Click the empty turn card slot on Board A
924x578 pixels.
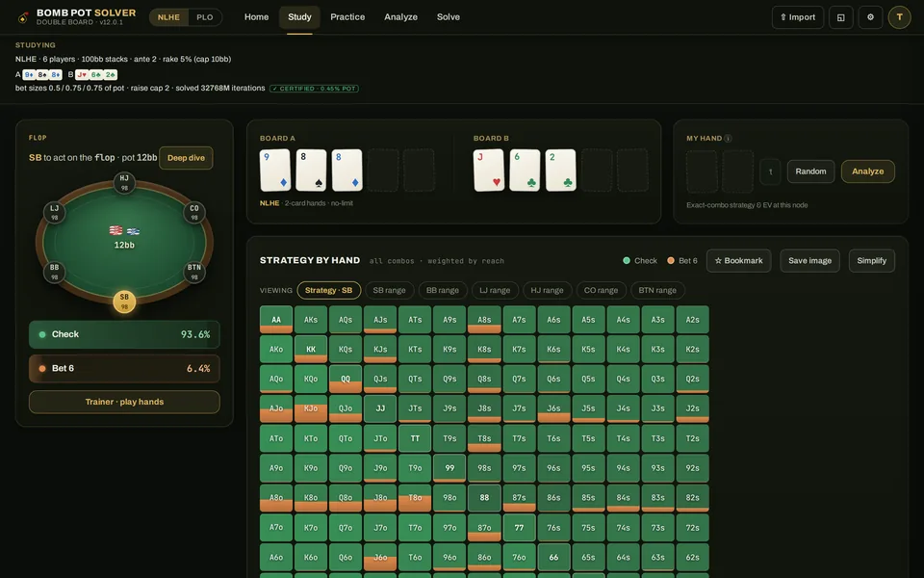click(383, 170)
